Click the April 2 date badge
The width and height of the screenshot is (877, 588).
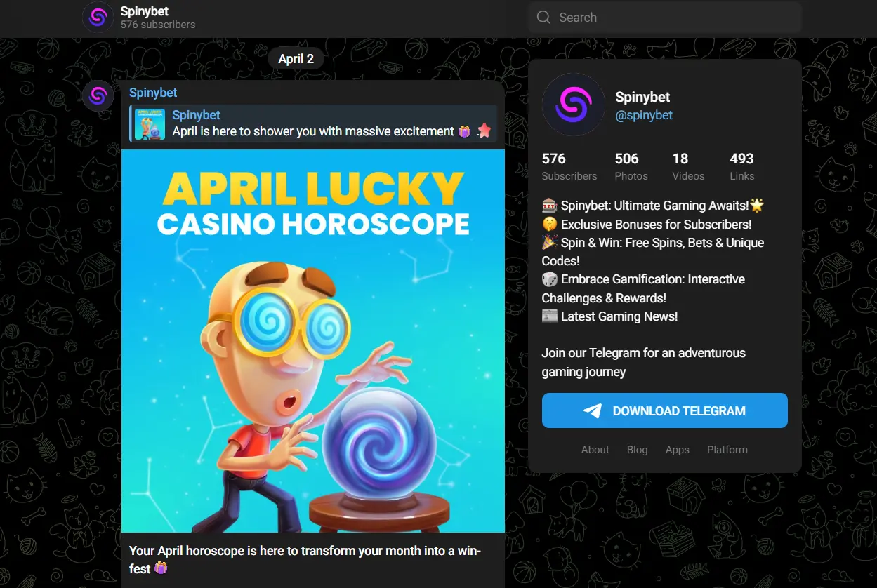pos(296,59)
